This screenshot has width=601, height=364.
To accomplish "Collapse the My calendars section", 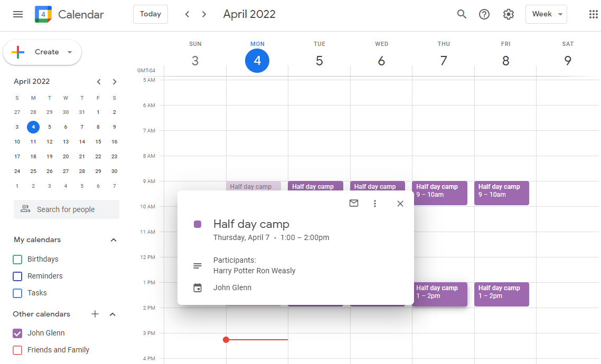I will [x=114, y=240].
